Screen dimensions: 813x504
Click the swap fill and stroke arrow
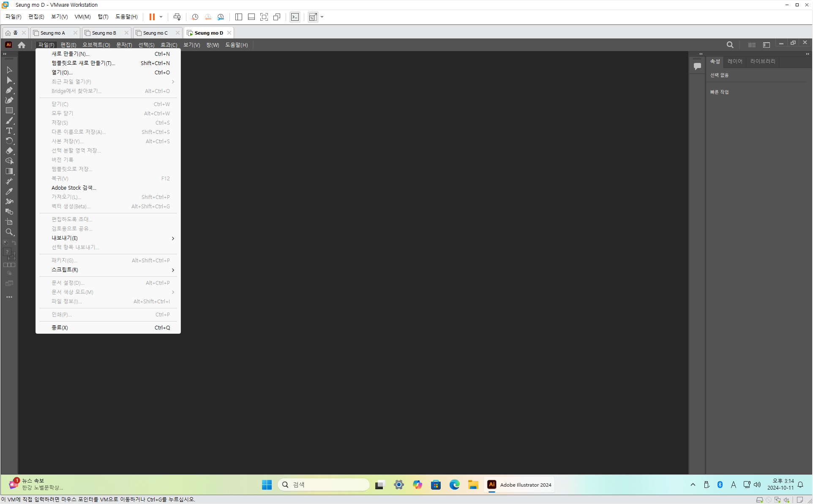pos(14,243)
